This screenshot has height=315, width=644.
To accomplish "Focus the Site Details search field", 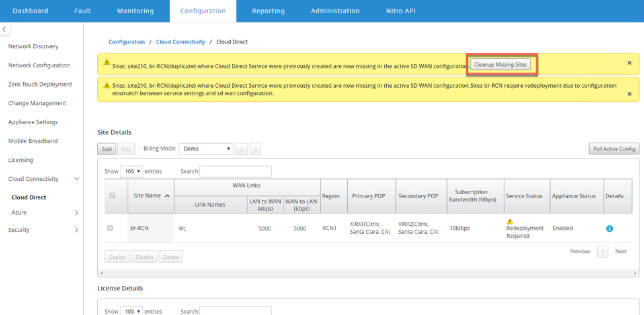I will point(235,172).
